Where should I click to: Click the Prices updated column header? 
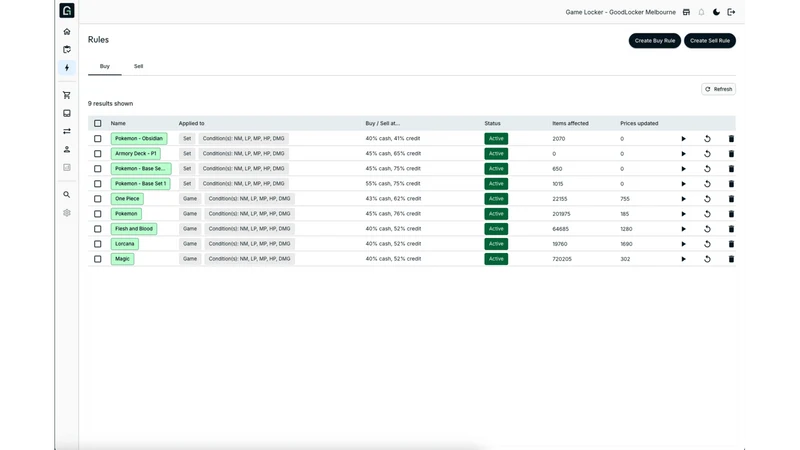point(639,123)
